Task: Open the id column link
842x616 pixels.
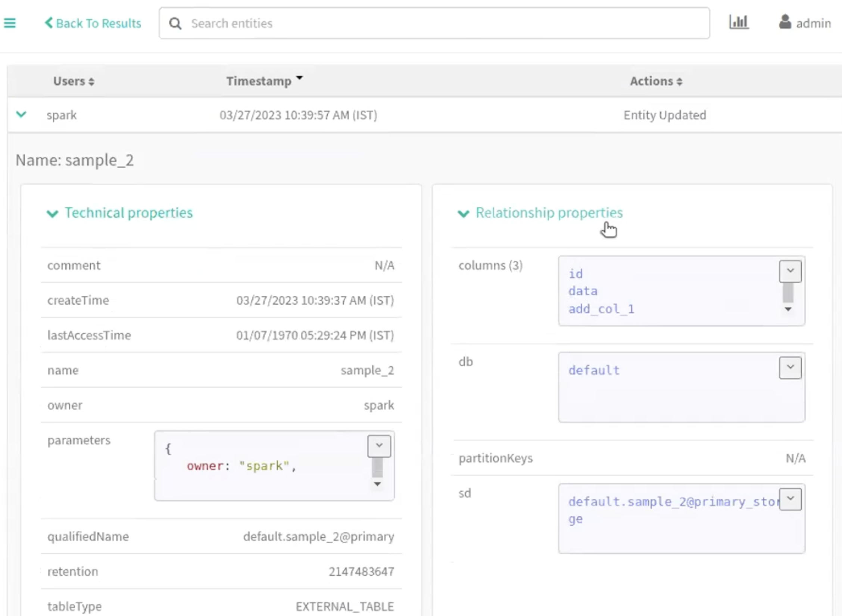Action: click(x=575, y=274)
